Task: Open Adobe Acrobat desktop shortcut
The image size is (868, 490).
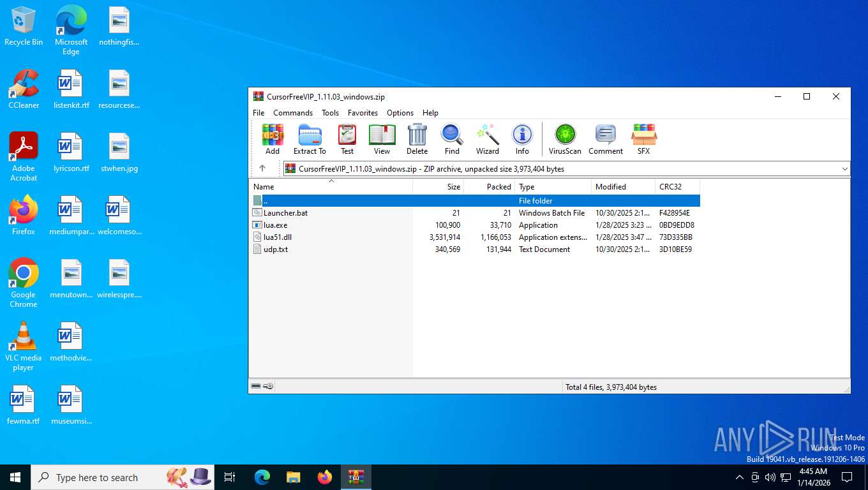Action: point(24,157)
